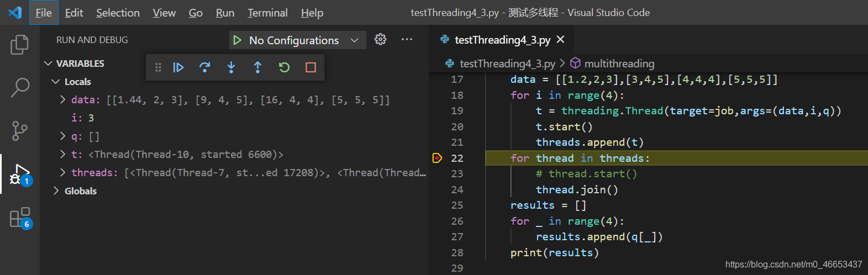This screenshot has width=868, height=275.
Task: Start debugging with green play button
Action: tap(237, 40)
